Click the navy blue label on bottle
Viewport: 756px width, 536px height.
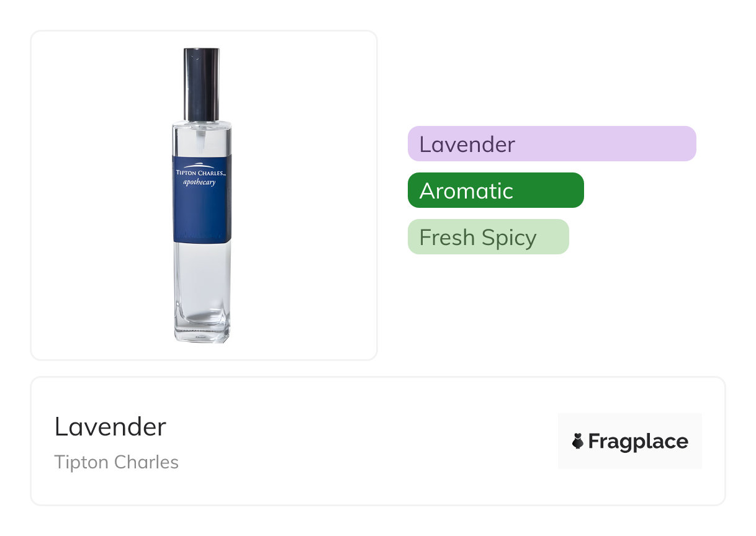pos(202,195)
